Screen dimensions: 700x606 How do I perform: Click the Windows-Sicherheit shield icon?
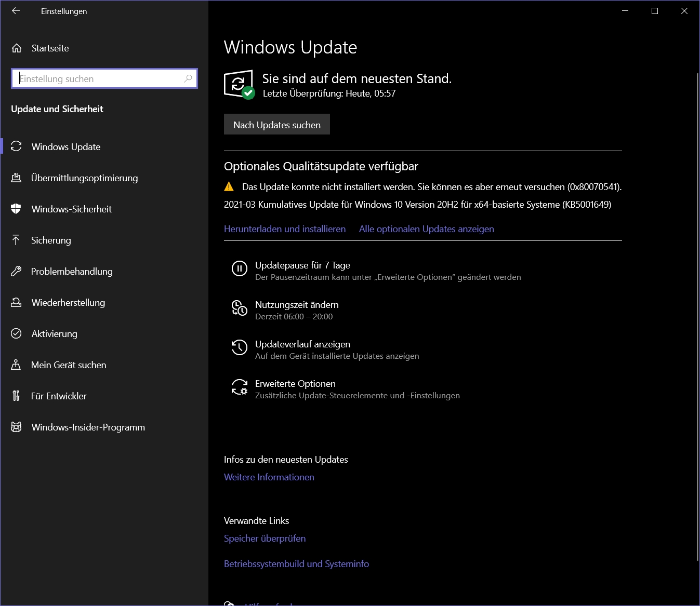pyautogui.click(x=16, y=209)
